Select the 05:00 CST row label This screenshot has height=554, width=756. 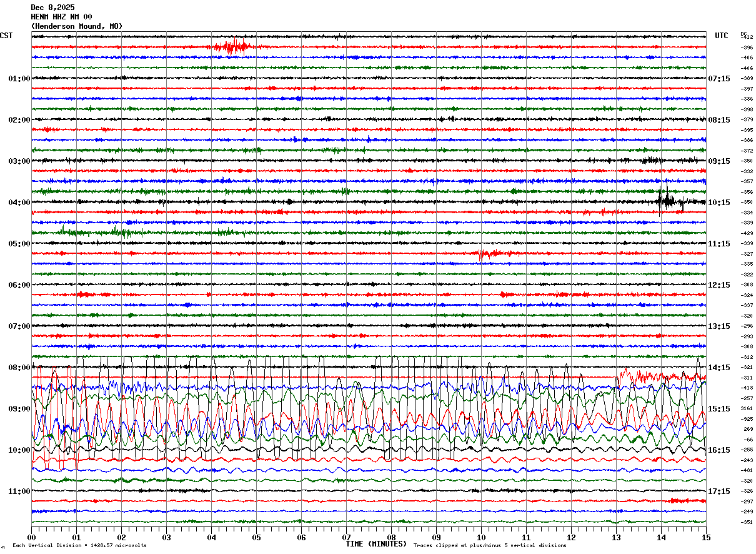[19, 244]
